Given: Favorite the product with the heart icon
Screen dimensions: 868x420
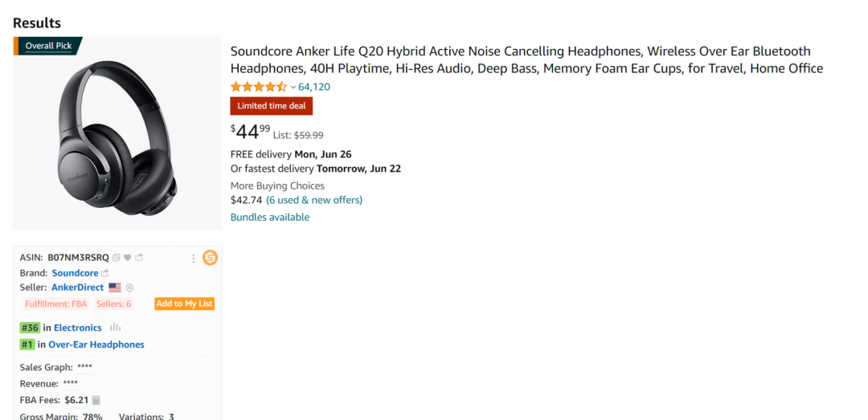Looking at the screenshot, I should pos(127,258).
